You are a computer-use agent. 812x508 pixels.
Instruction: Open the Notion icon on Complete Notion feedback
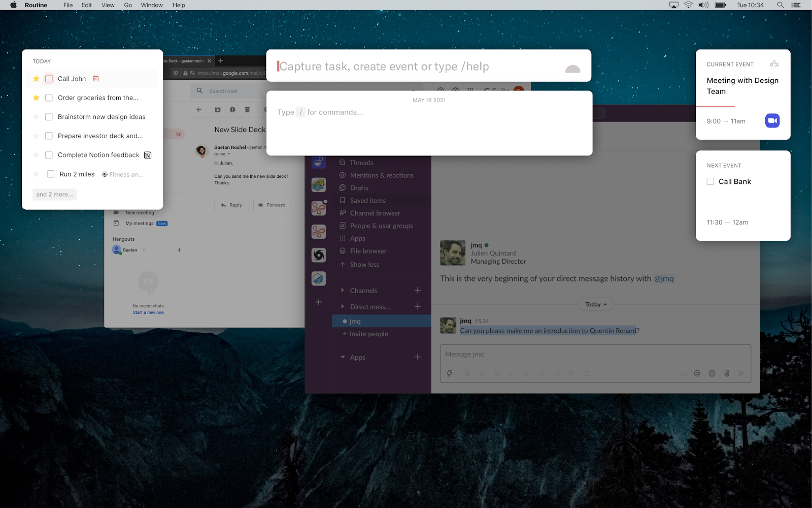[148, 155]
